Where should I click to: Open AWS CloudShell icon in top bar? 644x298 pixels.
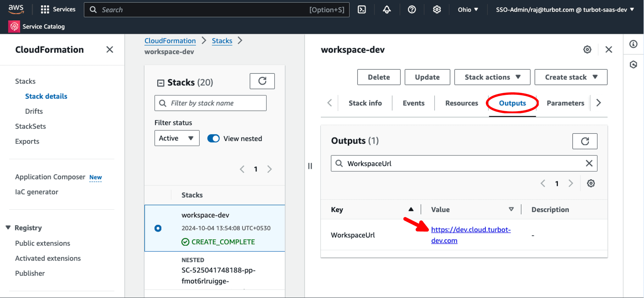[362, 10]
